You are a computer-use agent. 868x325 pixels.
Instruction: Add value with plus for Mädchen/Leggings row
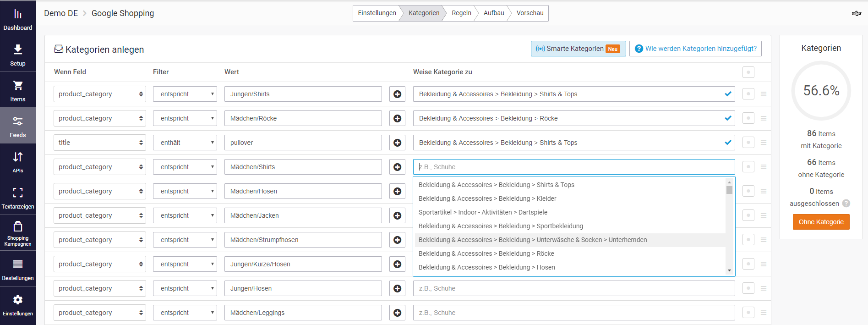[x=397, y=313]
